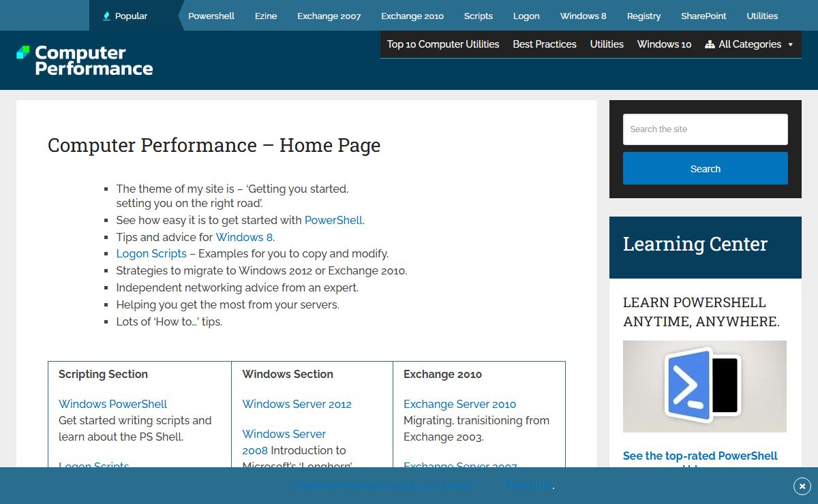Open Registry in the top navigation
Viewport: 818px width, 504px height.
[644, 16]
